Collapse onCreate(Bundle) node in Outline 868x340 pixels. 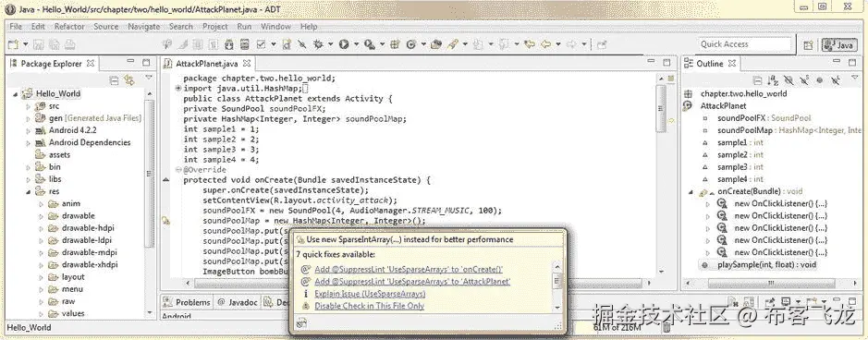pyautogui.click(x=691, y=191)
